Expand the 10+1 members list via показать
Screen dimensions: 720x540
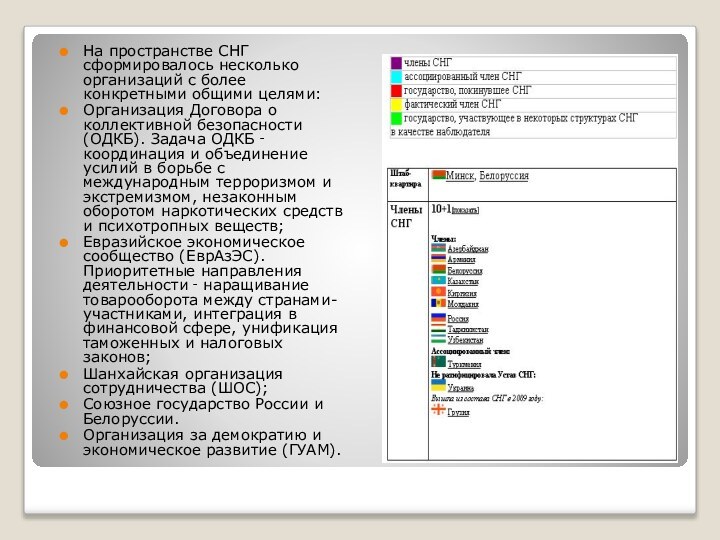[465, 211]
